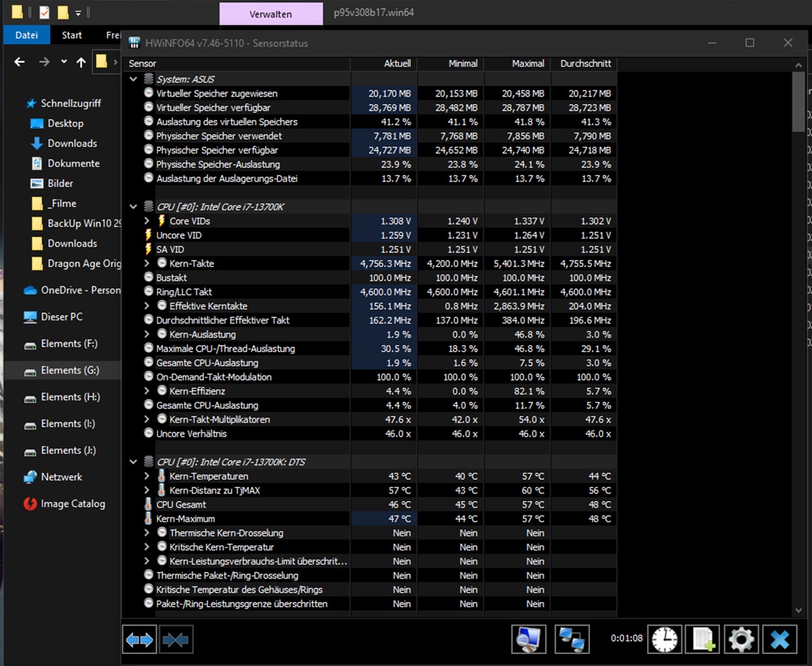This screenshot has width=812, height=666.
Task: Close sensors with the blue X icon
Action: click(x=779, y=639)
